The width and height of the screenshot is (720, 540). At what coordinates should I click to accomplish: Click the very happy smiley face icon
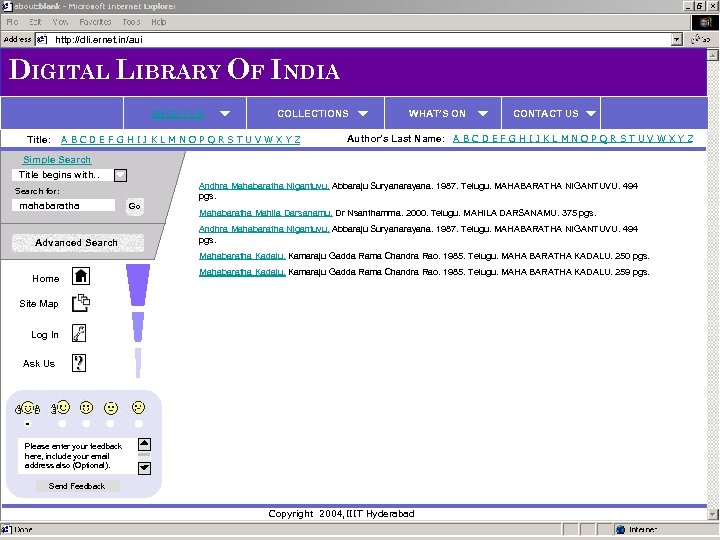click(x=28, y=408)
